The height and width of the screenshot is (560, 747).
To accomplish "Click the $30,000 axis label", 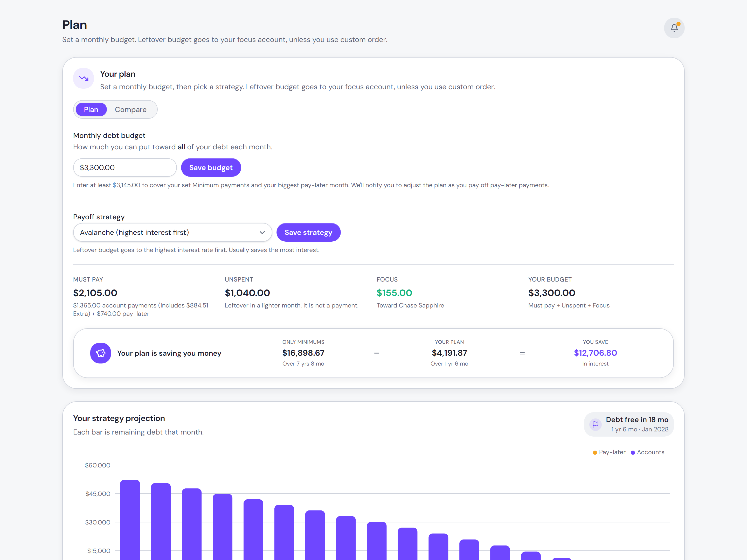I will point(98,522).
